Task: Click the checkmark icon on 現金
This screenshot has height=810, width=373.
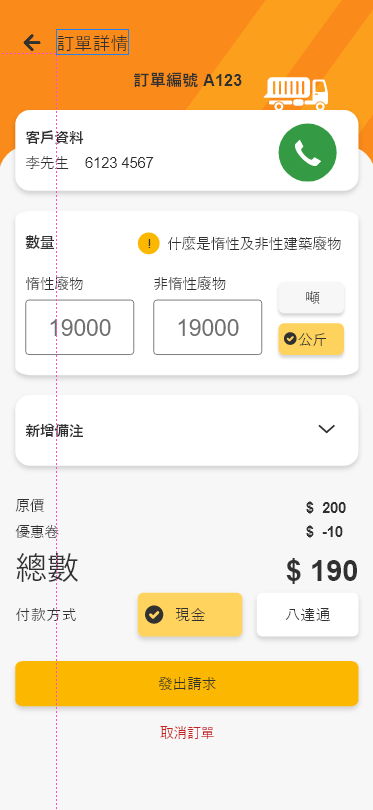Action: point(154,615)
